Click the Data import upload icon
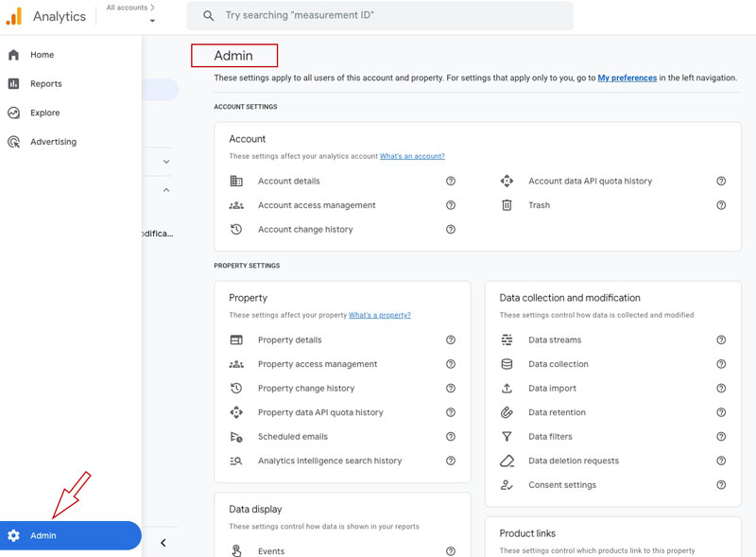This screenshot has width=756, height=557. [x=508, y=388]
